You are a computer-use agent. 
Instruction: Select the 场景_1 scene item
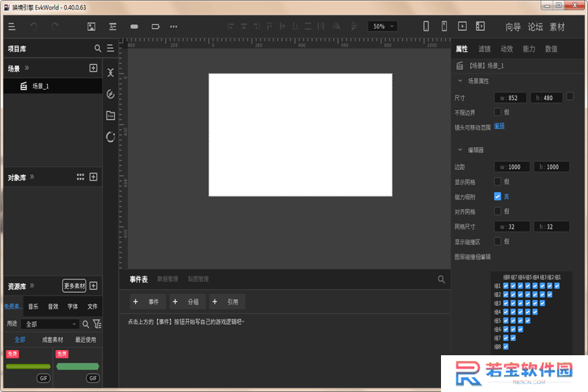[x=53, y=86]
